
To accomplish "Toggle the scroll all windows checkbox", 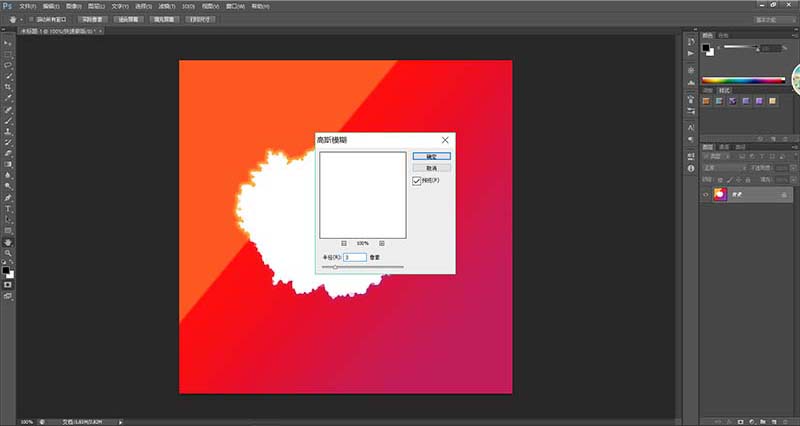I will (36, 19).
